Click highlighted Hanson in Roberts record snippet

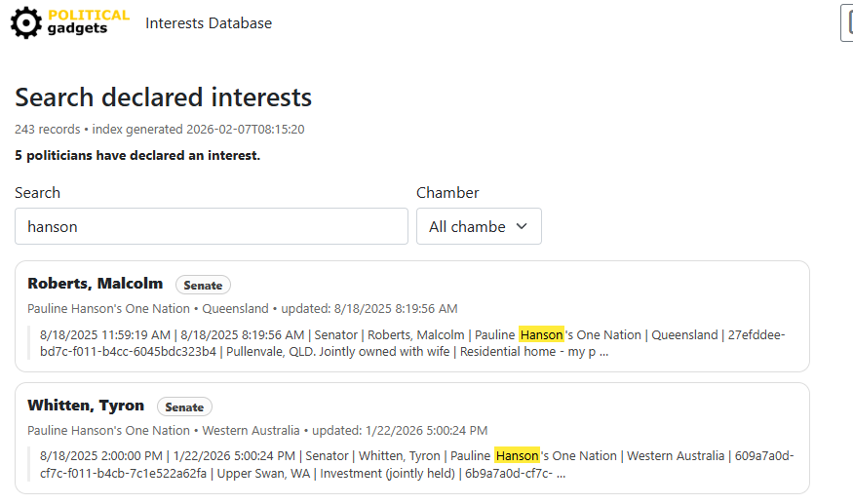pos(541,334)
